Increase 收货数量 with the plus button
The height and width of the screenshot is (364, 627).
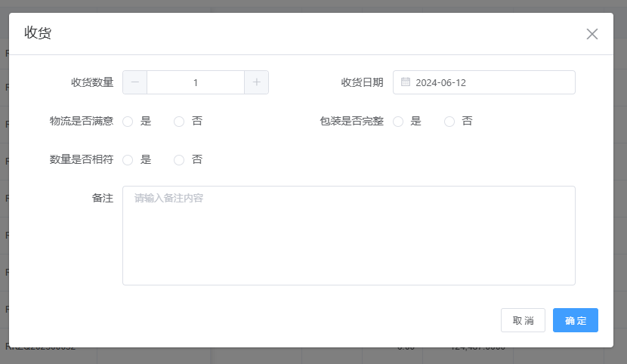coord(256,82)
